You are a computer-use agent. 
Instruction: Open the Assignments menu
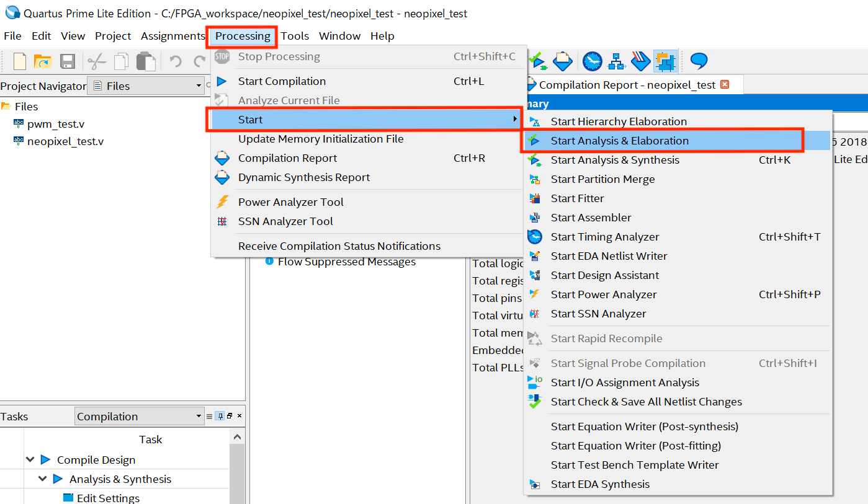(172, 36)
